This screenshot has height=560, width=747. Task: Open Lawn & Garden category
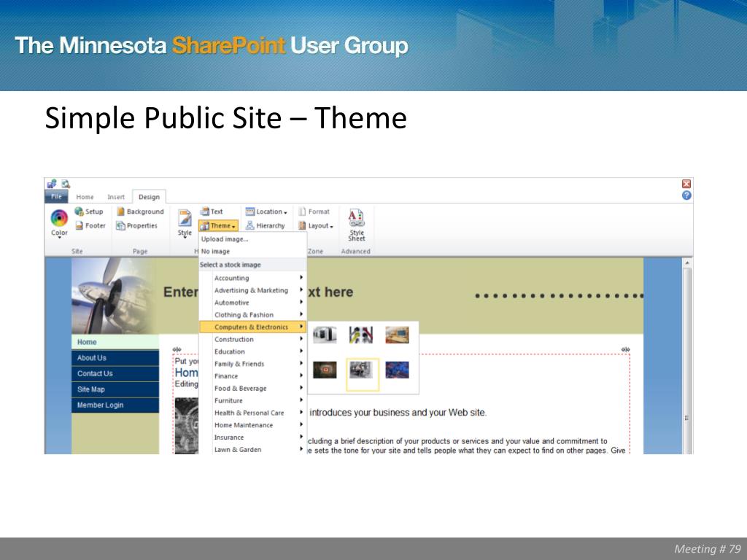coord(252,449)
